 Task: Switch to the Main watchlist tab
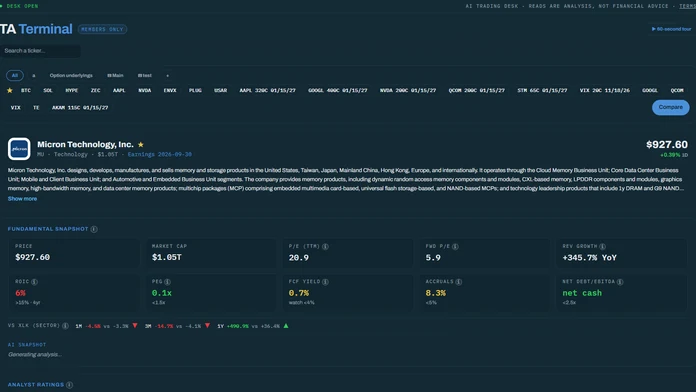tap(115, 75)
